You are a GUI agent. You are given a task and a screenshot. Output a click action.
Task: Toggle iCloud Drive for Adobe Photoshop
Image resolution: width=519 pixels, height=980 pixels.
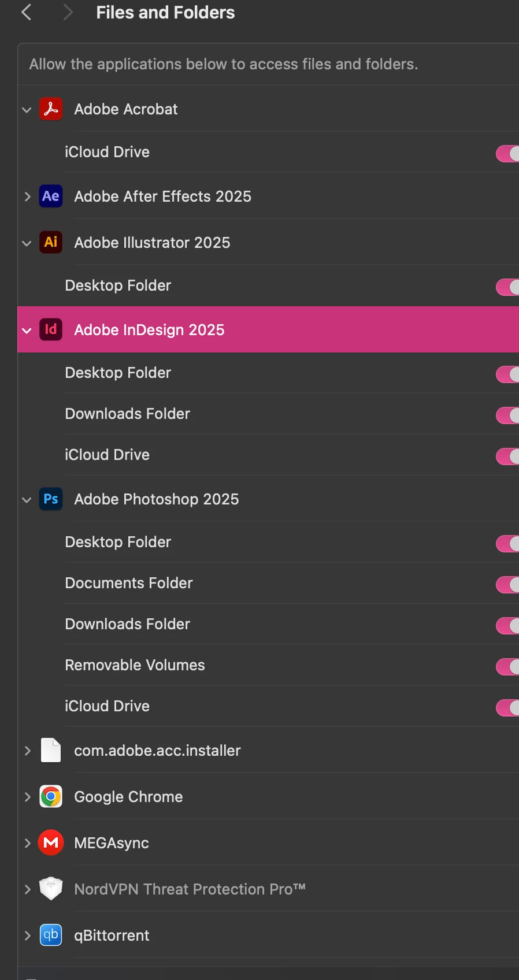pos(507,708)
